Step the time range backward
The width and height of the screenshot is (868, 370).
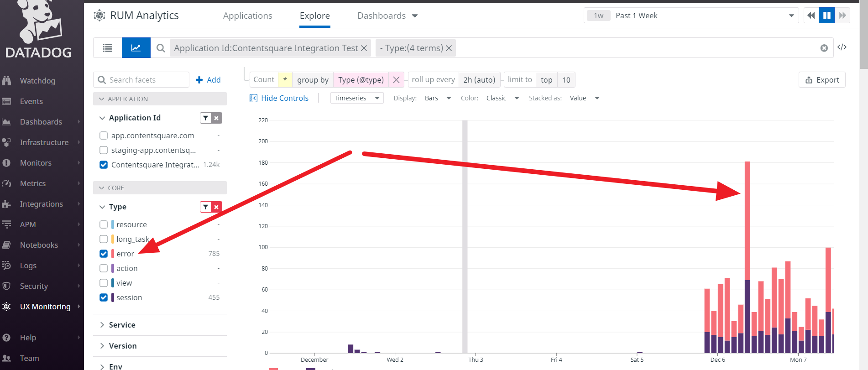(x=811, y=16)
